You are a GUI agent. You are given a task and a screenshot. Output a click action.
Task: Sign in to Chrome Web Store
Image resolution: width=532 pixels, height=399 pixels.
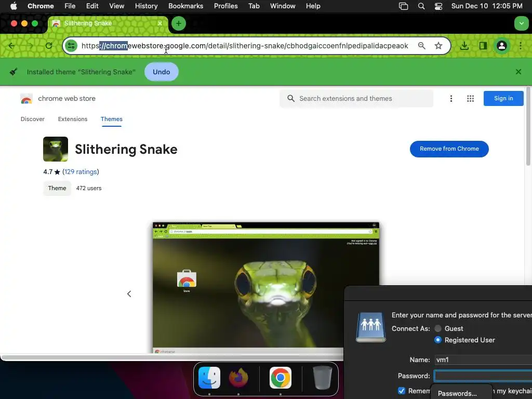click(x=503, y=98)
